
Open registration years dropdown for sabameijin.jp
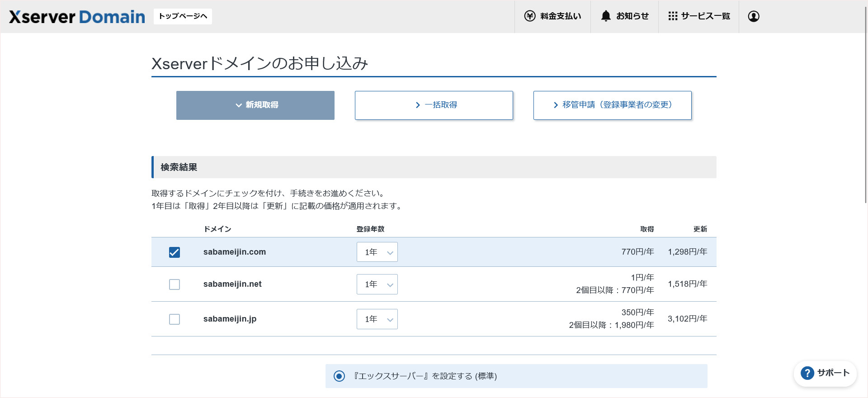click(x=377, y=319)
